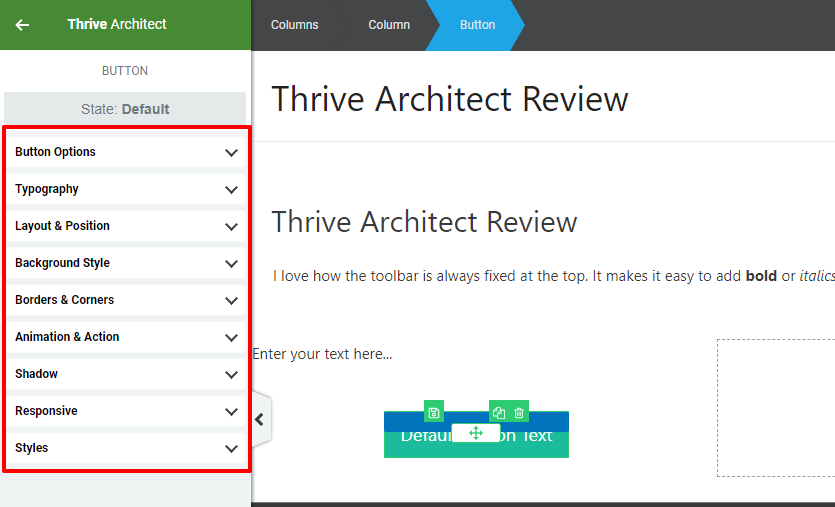Click the second Thrive Architect Review heading
835x507 pixels.
point(424,222)
